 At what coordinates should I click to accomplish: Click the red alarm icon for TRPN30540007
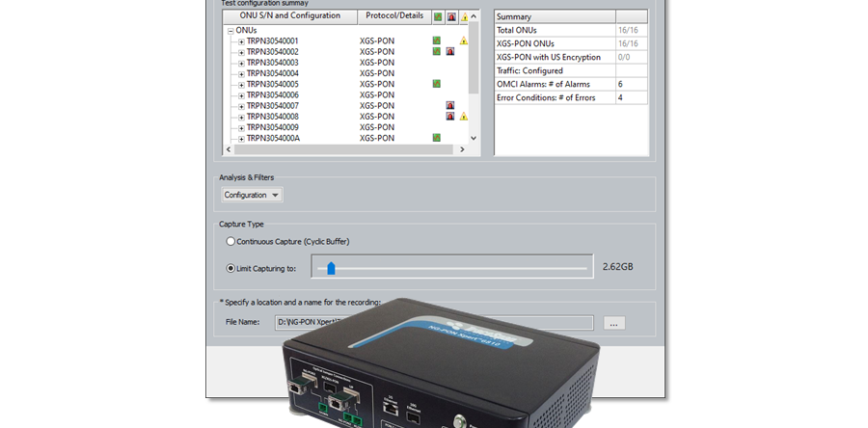click(x=450, y=106)
